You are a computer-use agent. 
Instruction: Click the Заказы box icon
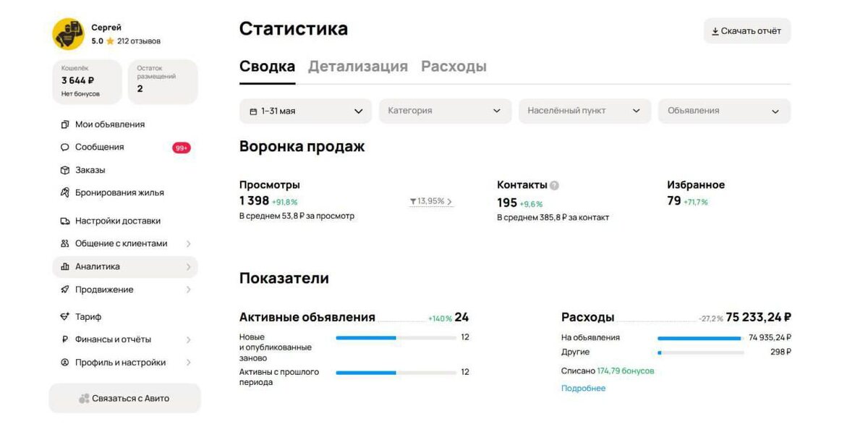tap(64, 170)
